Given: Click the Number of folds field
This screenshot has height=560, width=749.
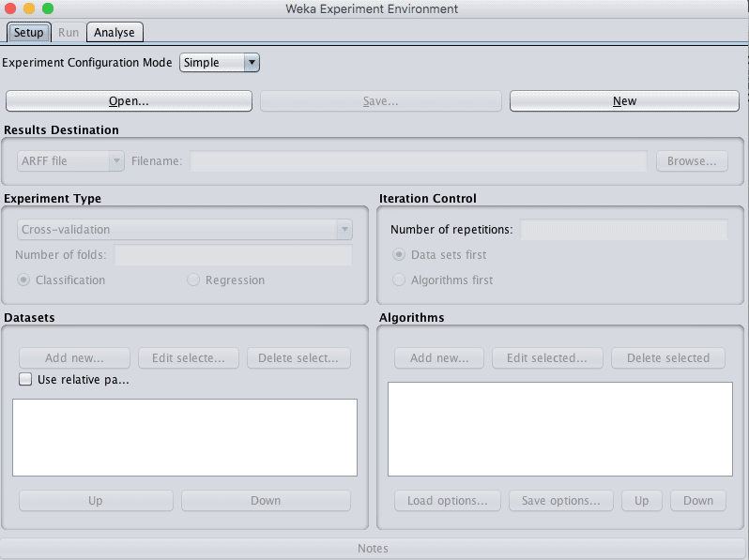Looking at the screenshot, I should (x=233, y=254).
